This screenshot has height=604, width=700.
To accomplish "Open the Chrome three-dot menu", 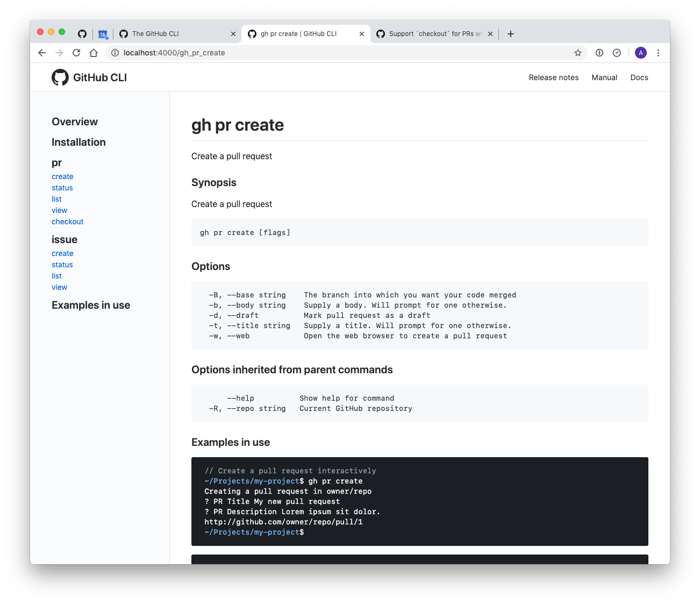I will click(658, 53).
